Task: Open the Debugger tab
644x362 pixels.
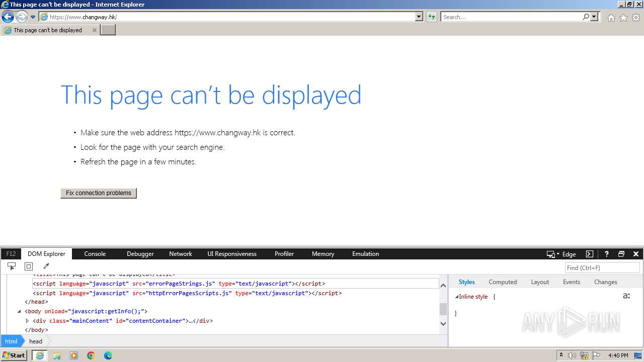Action: click(x=140, y=254)
